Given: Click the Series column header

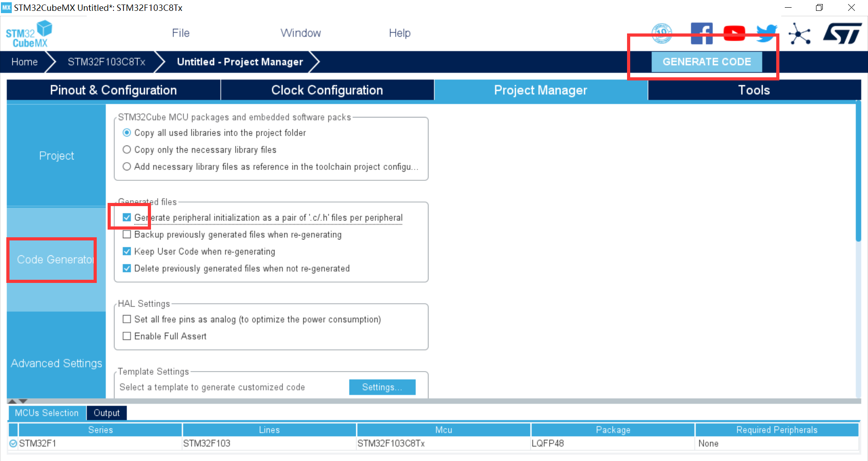Looking at the screenshot, I should 100,430.
